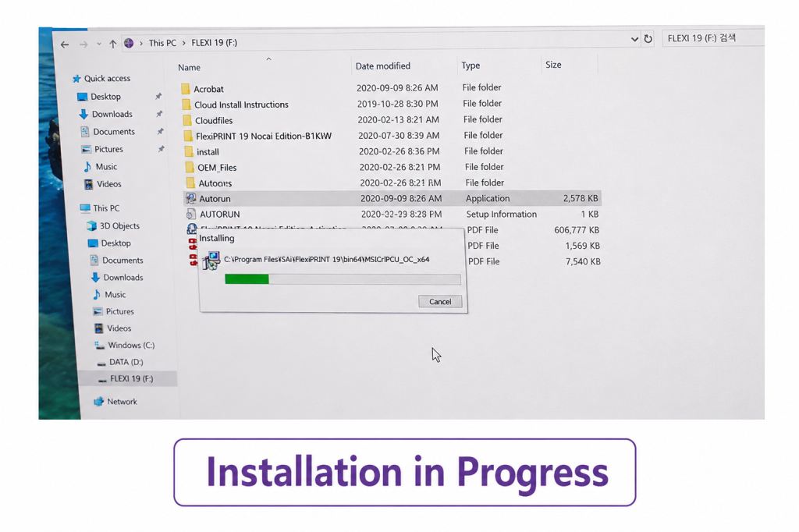Screen dimensions: 799x532
Task: Click the 7,540 KB PDF file row
Action: 534,261
